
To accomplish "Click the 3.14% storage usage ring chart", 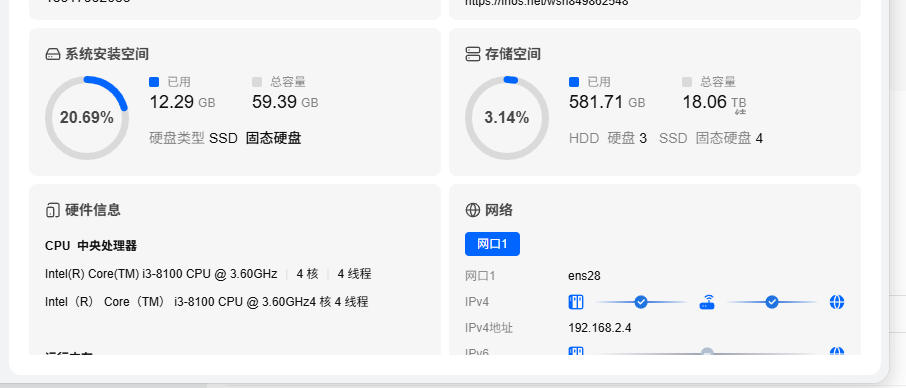I will click(507, 118).
